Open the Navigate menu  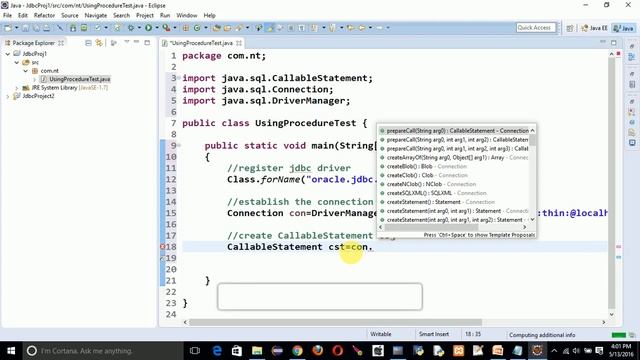tap(96, 16)
